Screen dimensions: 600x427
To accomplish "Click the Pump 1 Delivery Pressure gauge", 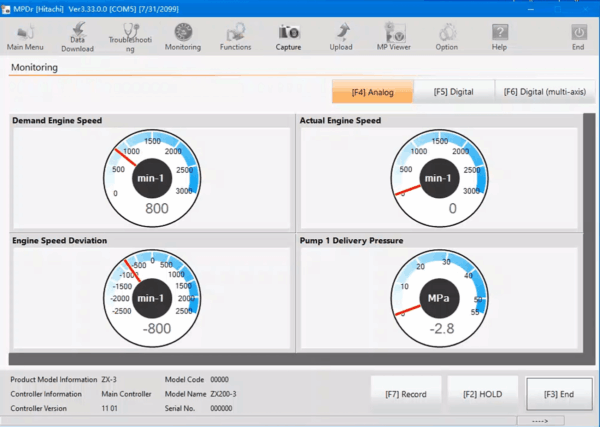I will (439, 292).
